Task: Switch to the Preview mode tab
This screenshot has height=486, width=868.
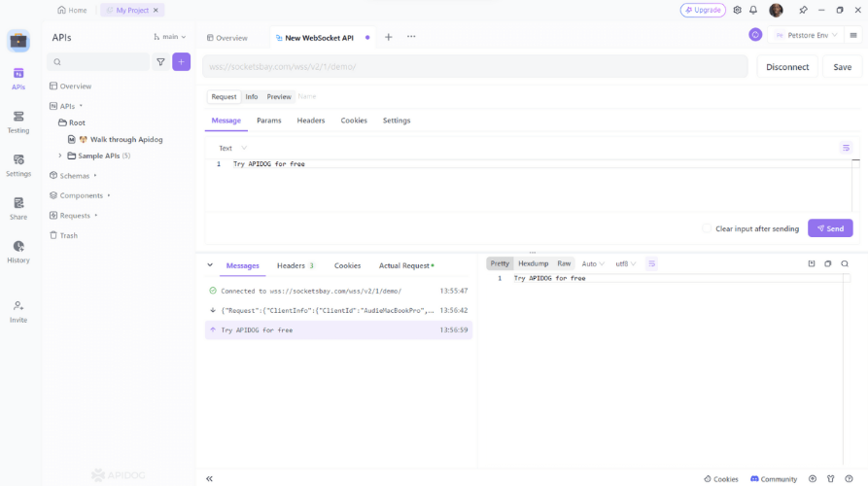Action: [x=279, y=97]
